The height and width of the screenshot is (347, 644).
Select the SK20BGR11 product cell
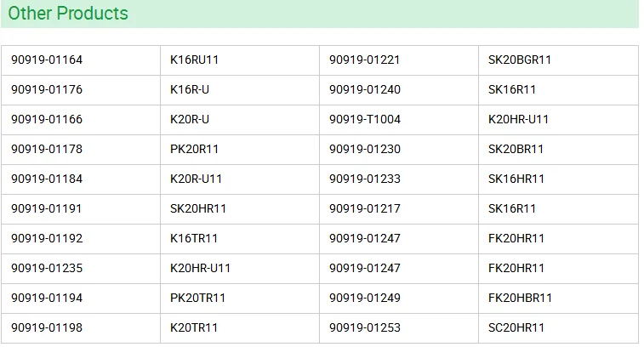pos(520,60)
